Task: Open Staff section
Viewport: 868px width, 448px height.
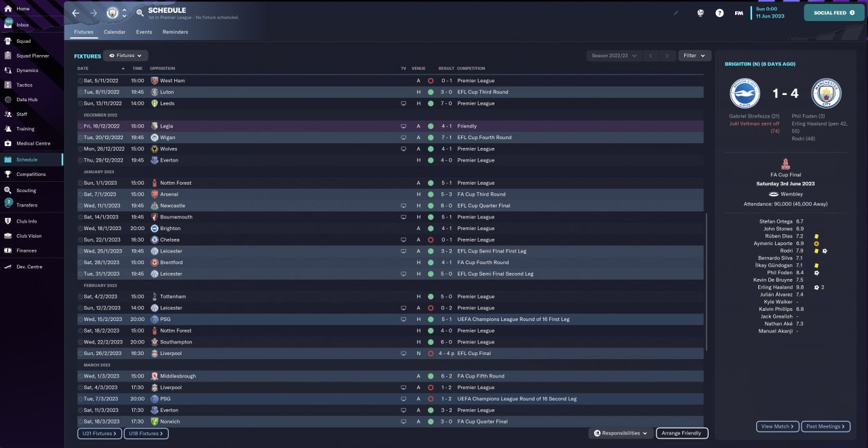Action: point(22,114)
